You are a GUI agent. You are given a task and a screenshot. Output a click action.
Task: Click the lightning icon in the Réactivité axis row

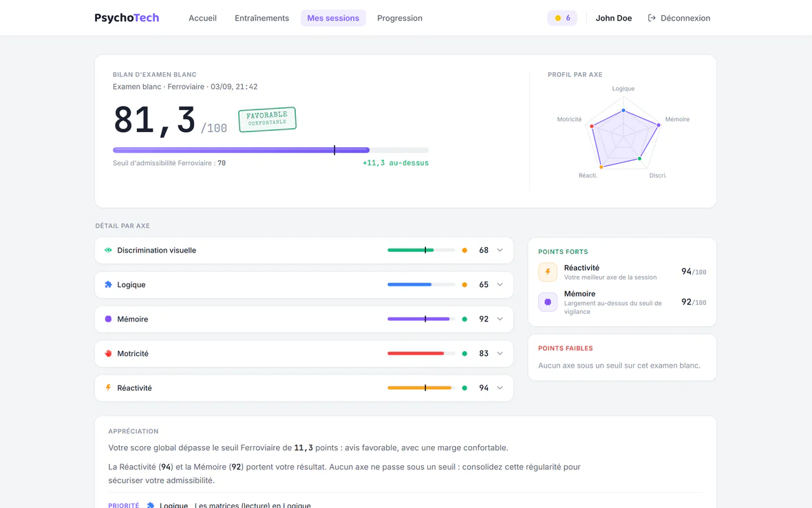pos(108,388)
